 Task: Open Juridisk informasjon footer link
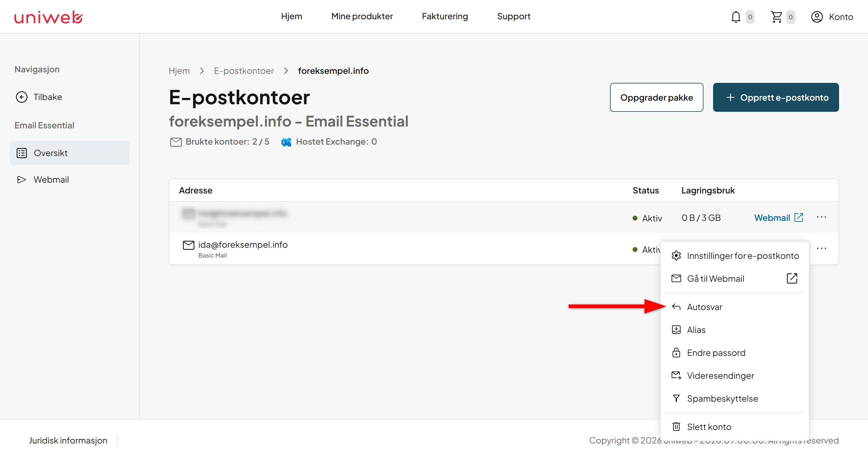68,441
